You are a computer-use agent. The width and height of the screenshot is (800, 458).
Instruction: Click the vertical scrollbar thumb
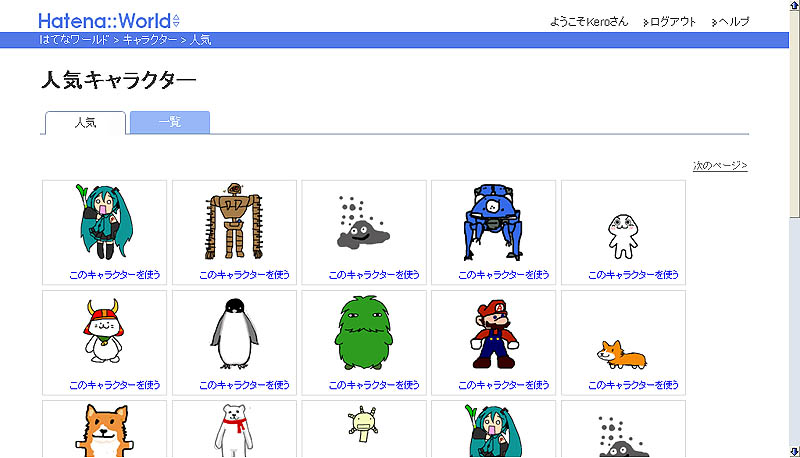794,114
